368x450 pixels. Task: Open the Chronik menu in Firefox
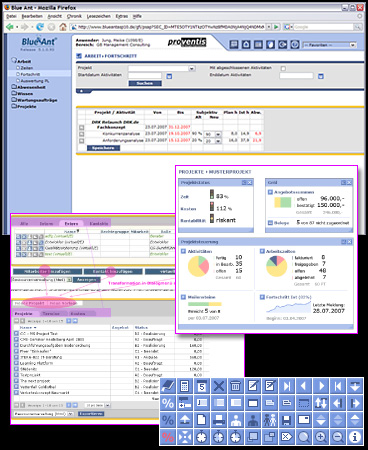click(74, 16)
